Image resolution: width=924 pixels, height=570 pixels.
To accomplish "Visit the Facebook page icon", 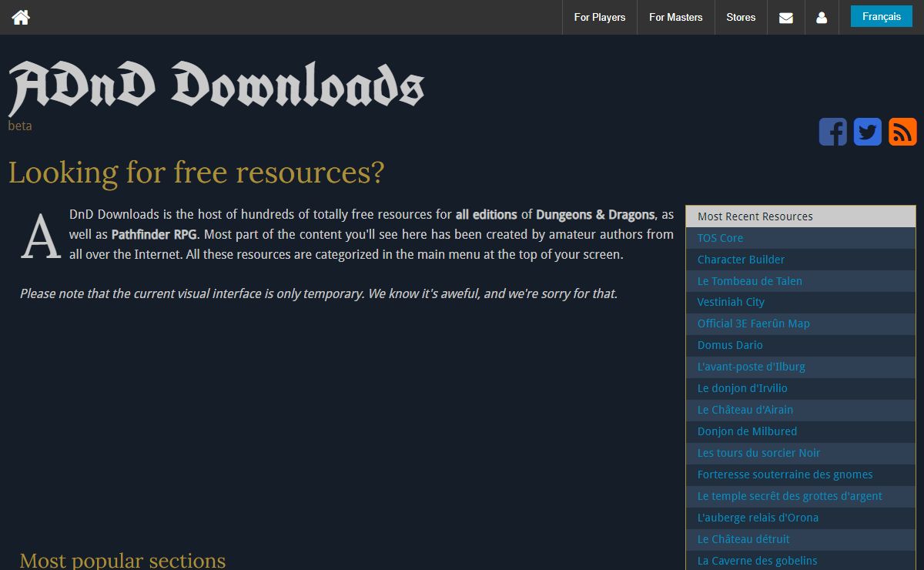I will point(832,132).
